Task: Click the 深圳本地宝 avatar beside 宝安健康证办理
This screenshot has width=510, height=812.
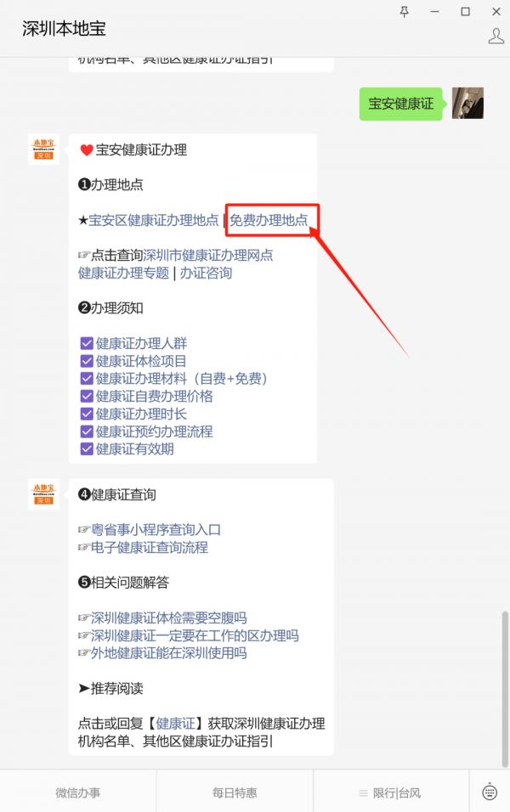Action: (43, 149)
